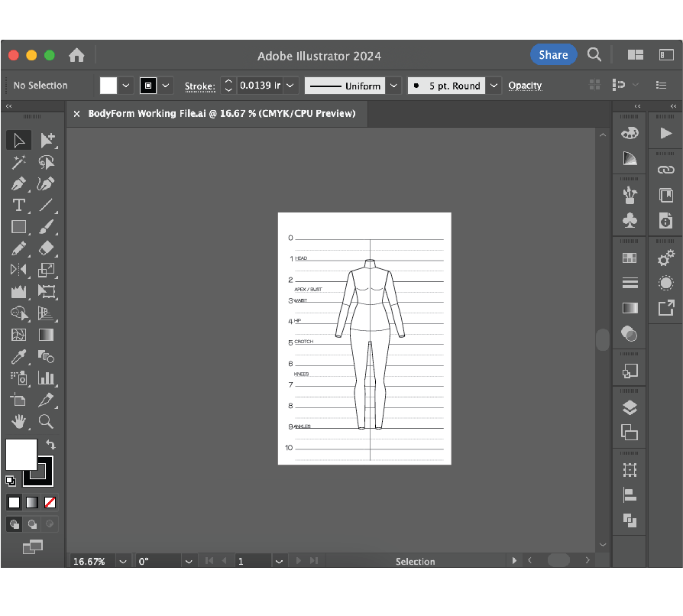The image size is (683, 616).
Task: Open the Swatches panel icon
Action: pos(629,258)
